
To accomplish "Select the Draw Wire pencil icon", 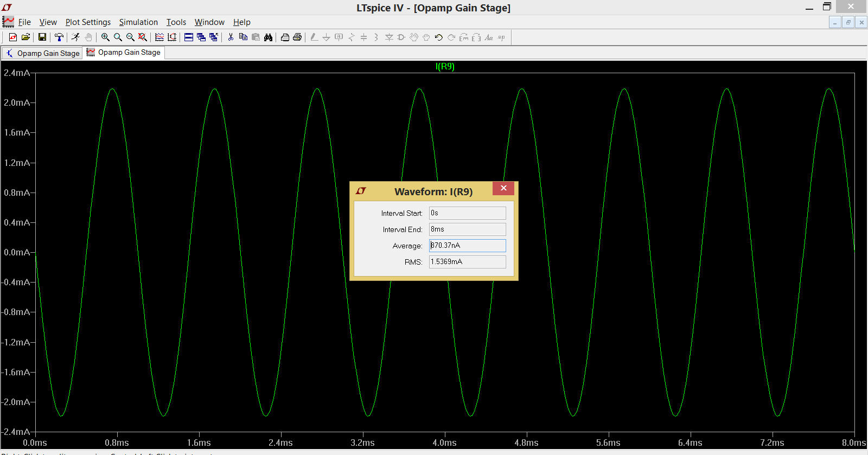I will 314,37.
